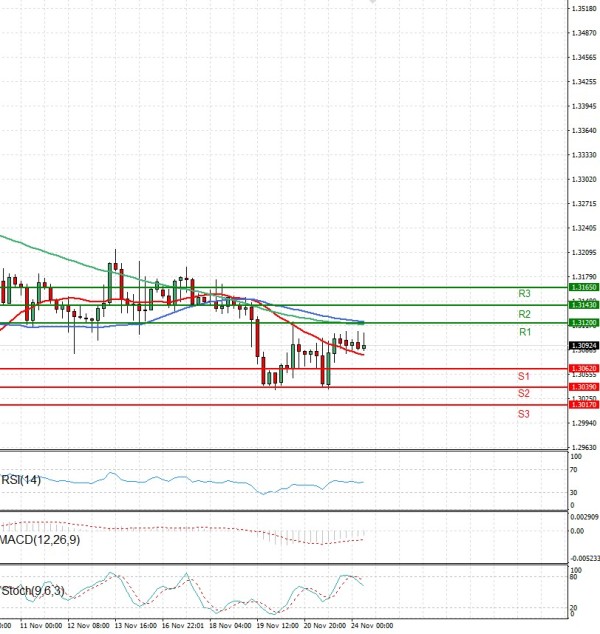
Task: Select the 19 Nov 12:00 time label
Action: tap(275, 626)
